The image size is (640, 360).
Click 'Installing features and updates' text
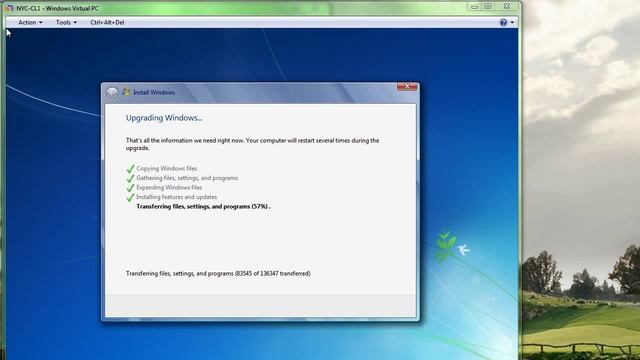tap(176, 197)
